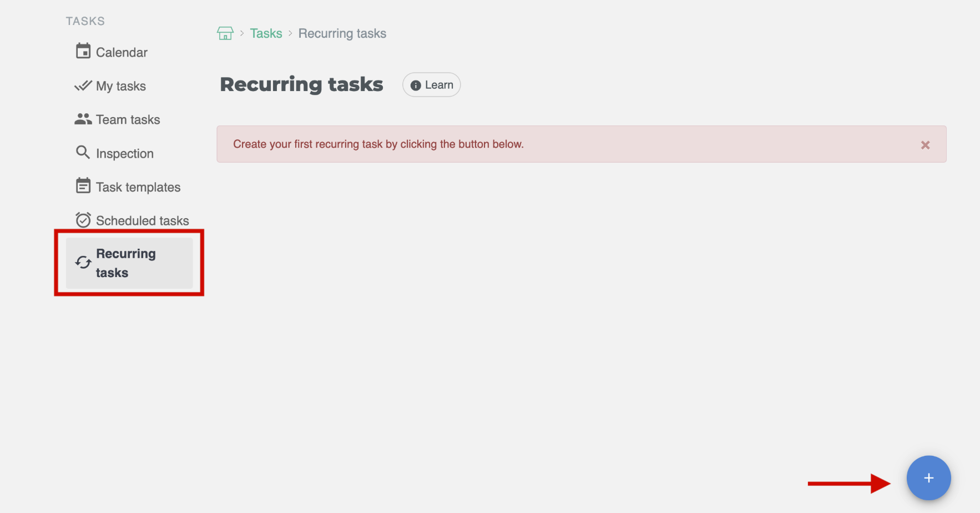Viewport: 980px width, 513px height.
Task: Select the My tasks checkmarks icon
Action: pyautogui.click(x=83, y=85)
